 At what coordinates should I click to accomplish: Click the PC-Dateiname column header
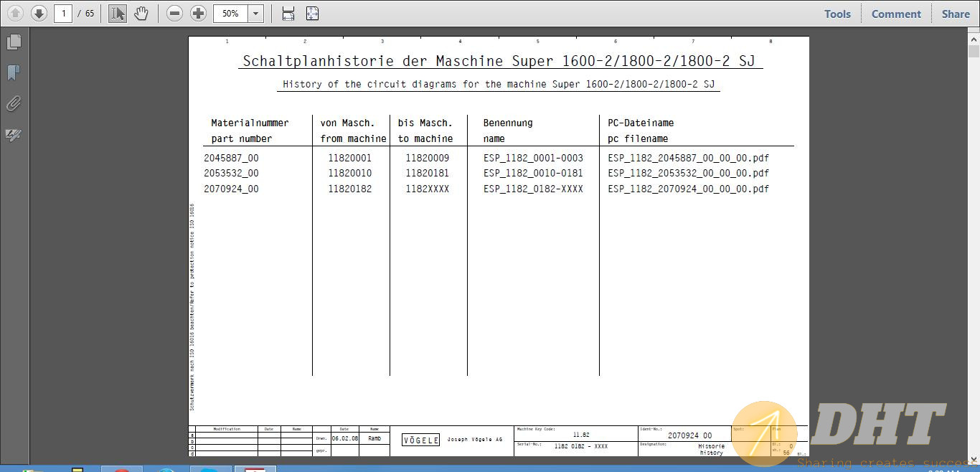pyautogui.click(x=641, y=123)
